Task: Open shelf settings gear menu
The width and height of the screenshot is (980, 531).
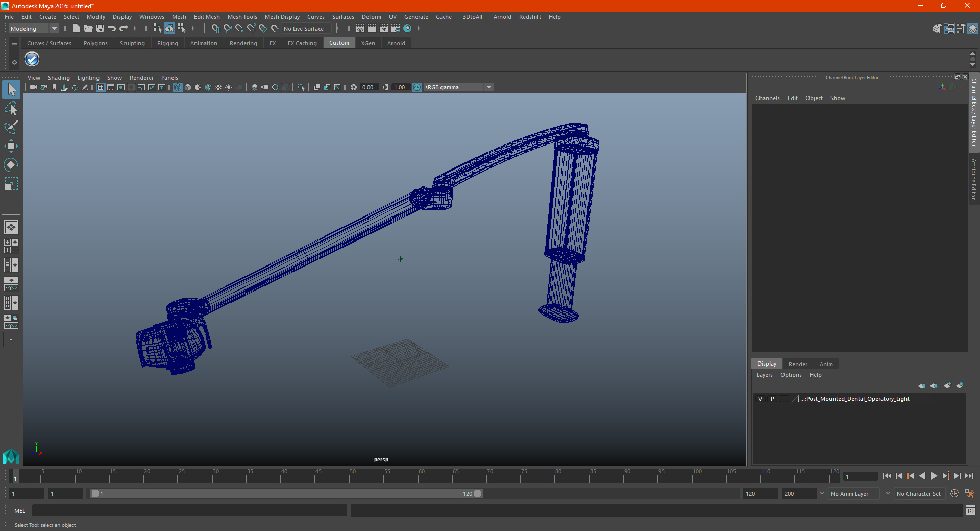Action: point(14,62)
